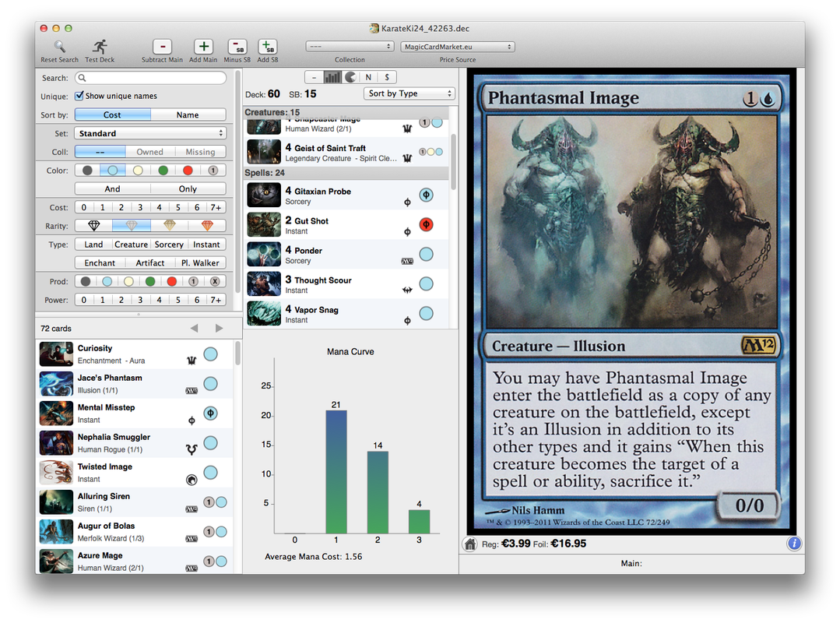Toggle the Owned collection filter

tap(150, 152)
